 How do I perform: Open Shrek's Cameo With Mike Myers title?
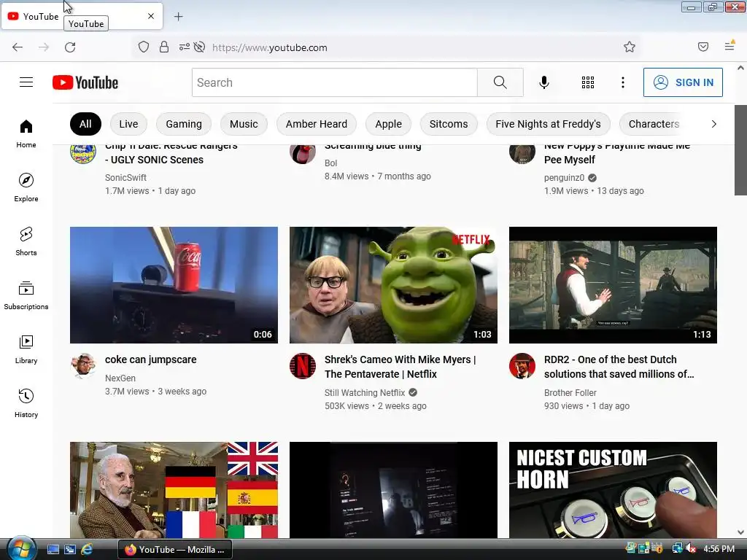point(400,367)
